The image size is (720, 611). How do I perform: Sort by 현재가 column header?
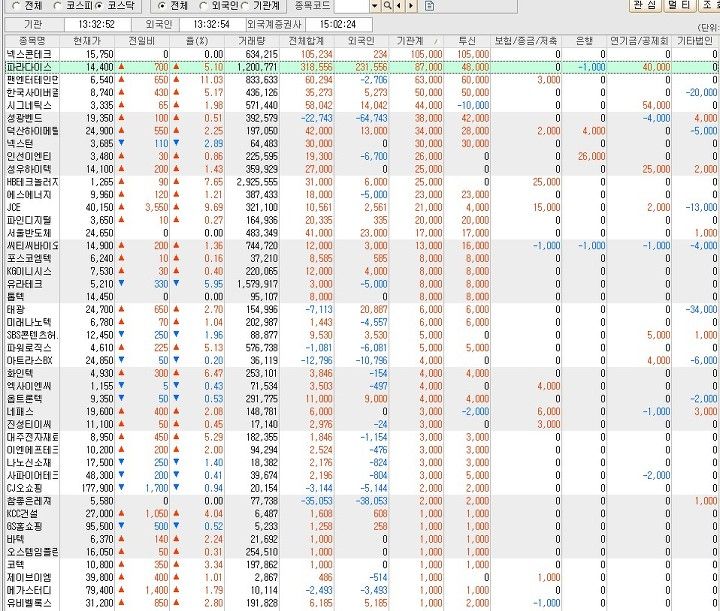(x=87, y=41)
